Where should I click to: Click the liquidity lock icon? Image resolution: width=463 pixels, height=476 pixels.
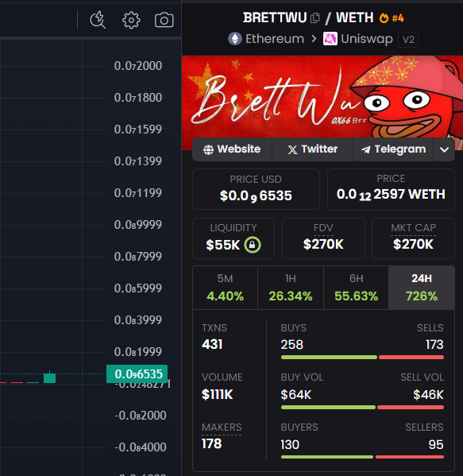(x=253, y=245)
